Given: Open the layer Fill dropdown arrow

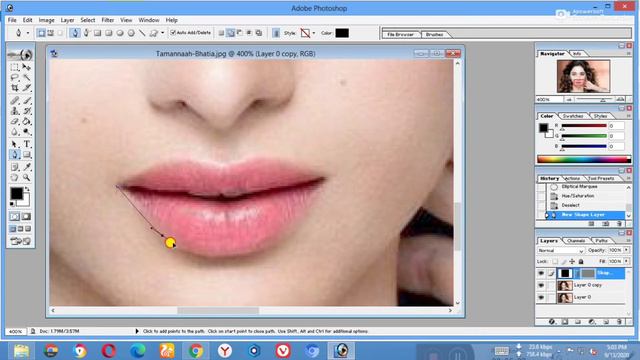Looking at the screenshot, I should 627,261.
